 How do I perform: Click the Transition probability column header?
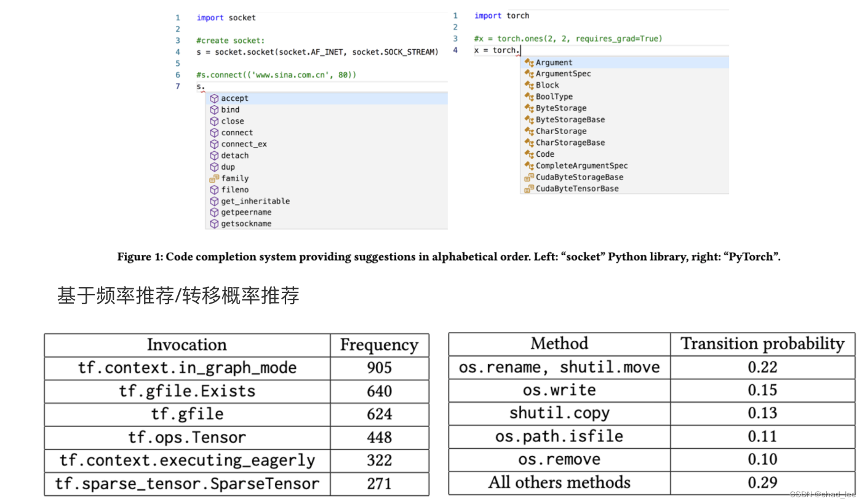(763, 344)
